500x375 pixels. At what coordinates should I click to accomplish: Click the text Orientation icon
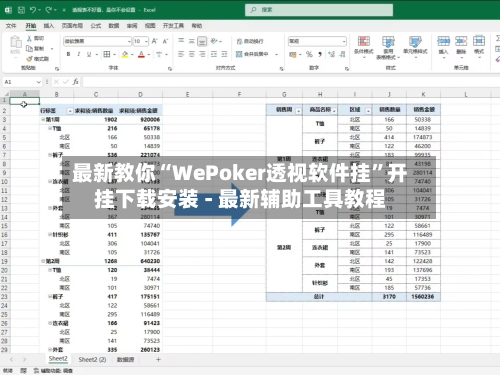(x=214, y=41)
